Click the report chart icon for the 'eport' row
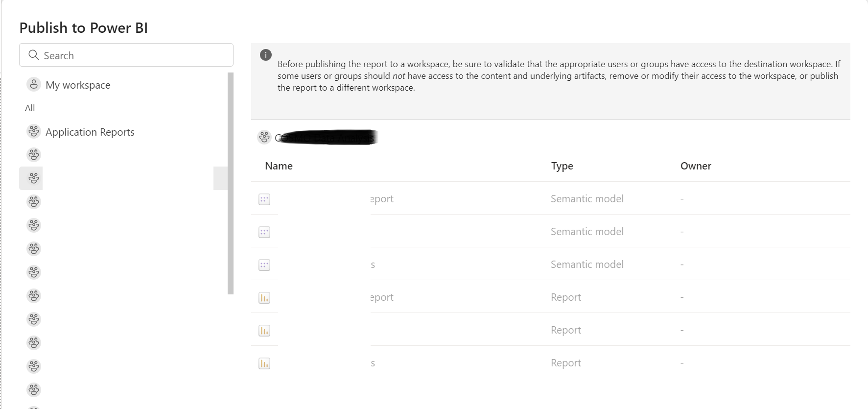 pyautogui.click(x=264, y=298)
